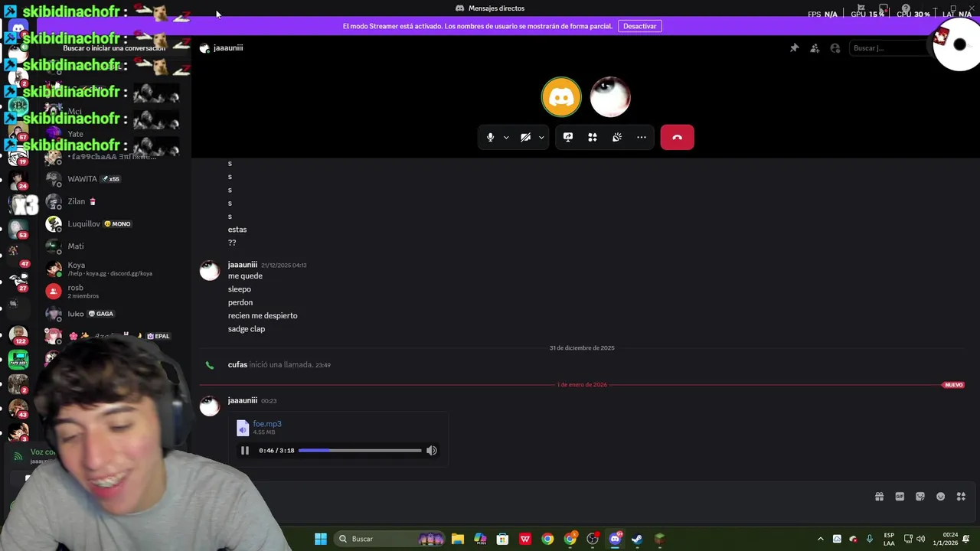Viewport: 980px width, 551px height.
Task: Open Mati direct message
Action: tap(113, 246)
